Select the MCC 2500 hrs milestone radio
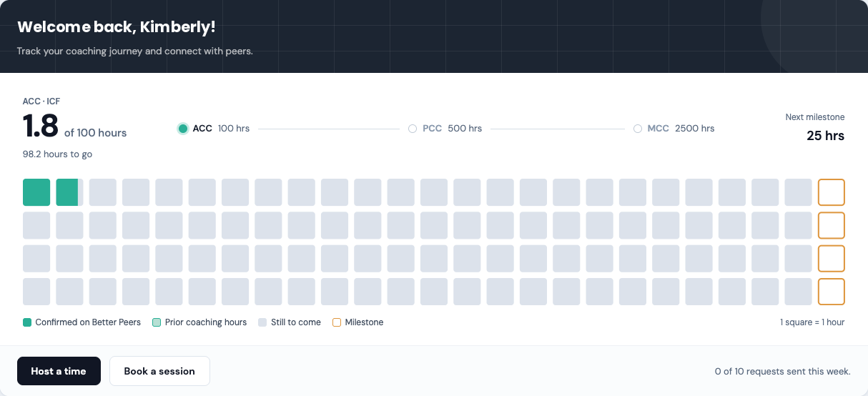 pyautogui.click(x=638, y=129)
